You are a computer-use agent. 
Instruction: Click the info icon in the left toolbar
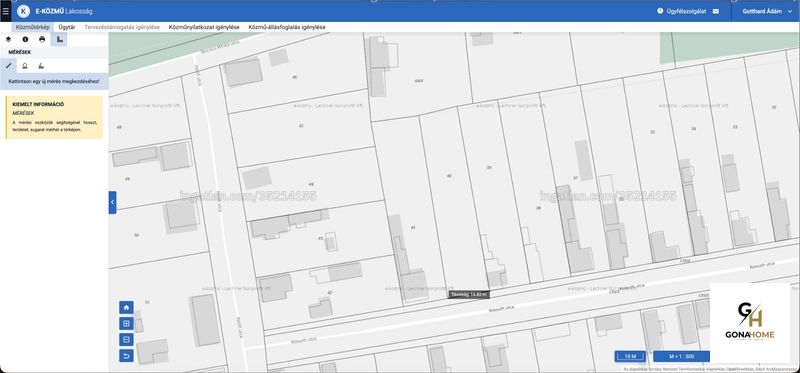(x=25, y=39)
